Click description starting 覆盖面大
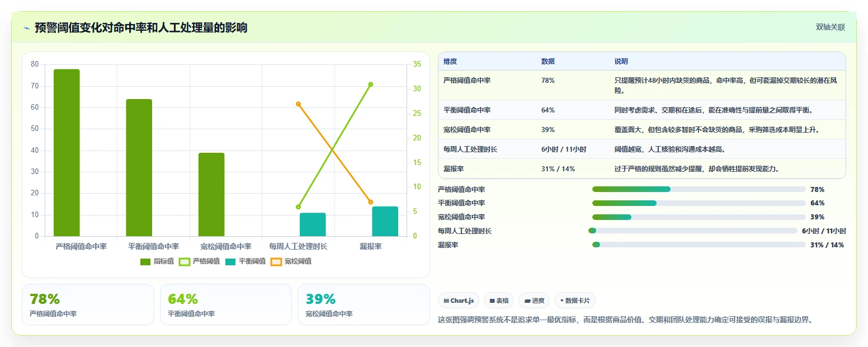 717,130
